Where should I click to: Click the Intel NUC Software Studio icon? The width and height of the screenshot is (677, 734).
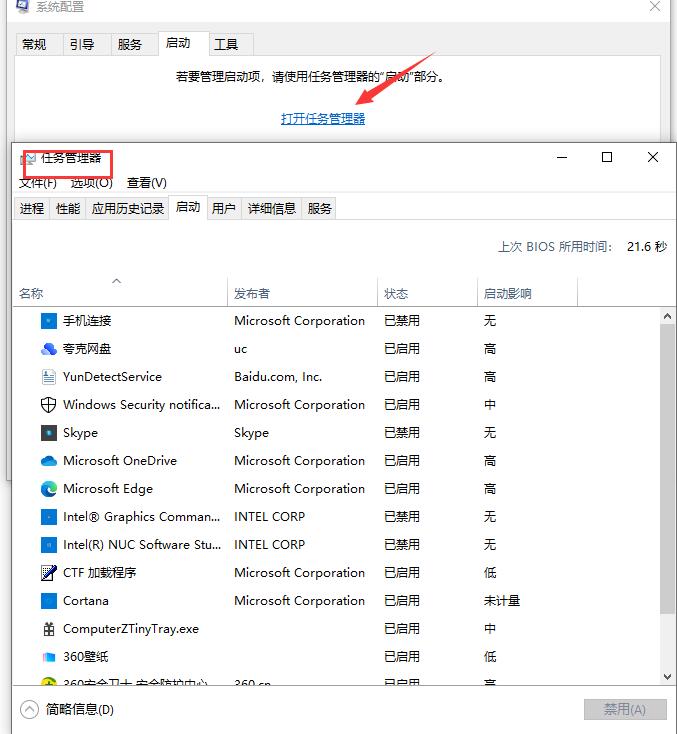[49, 545]
